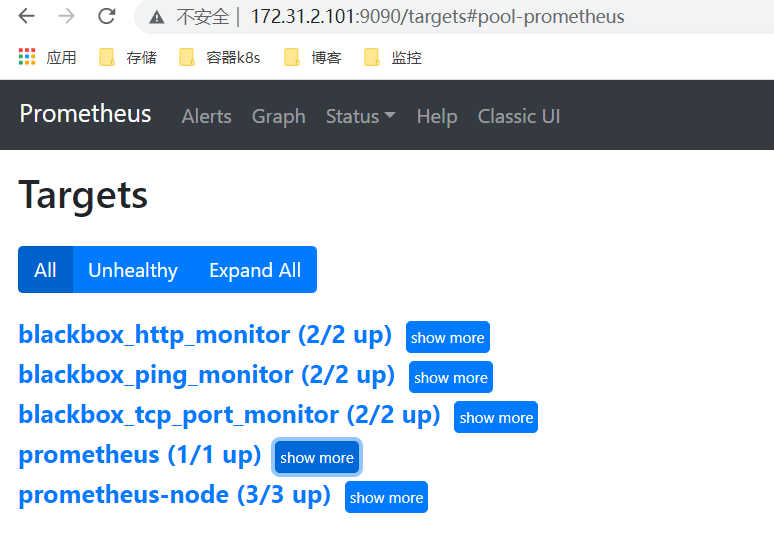The width and height of the screenshot is (774, 557).
Task: Reload the page with the refresh icon
Action: tap(106, 16)
